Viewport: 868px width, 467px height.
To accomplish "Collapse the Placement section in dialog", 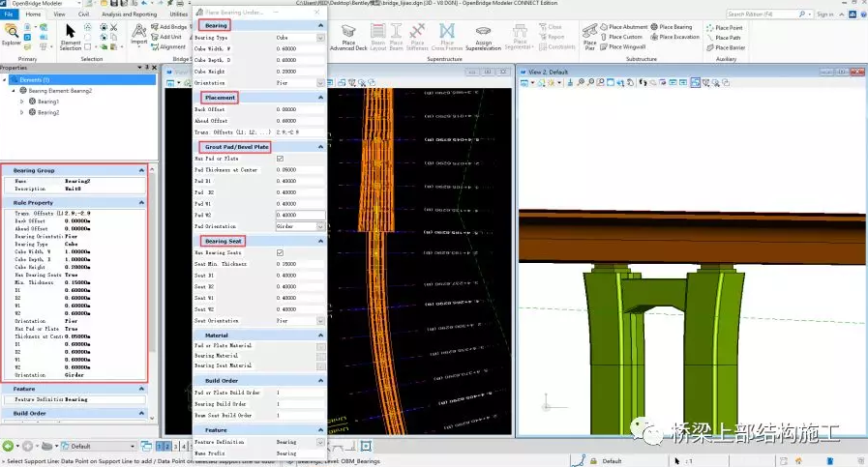I will 320,98.
